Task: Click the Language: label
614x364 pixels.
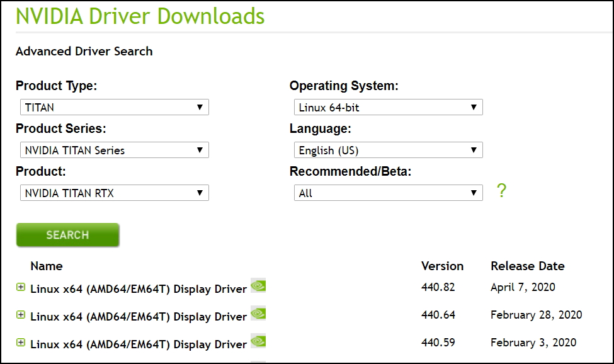Action: point(321,128)
